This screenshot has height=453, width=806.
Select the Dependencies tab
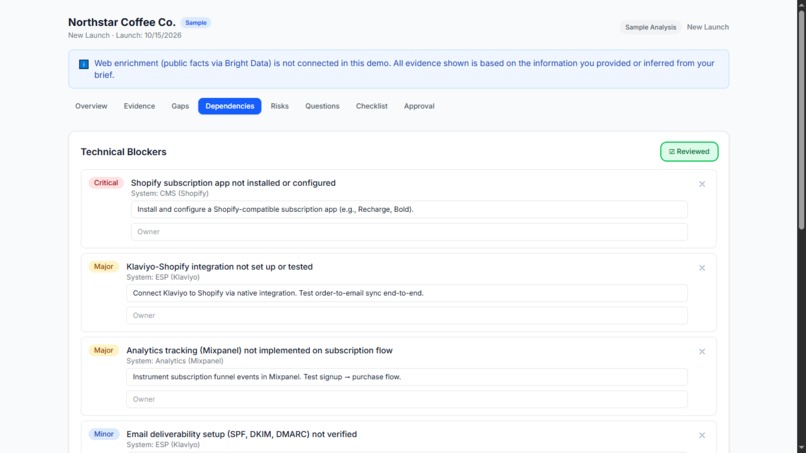point(230,106)
